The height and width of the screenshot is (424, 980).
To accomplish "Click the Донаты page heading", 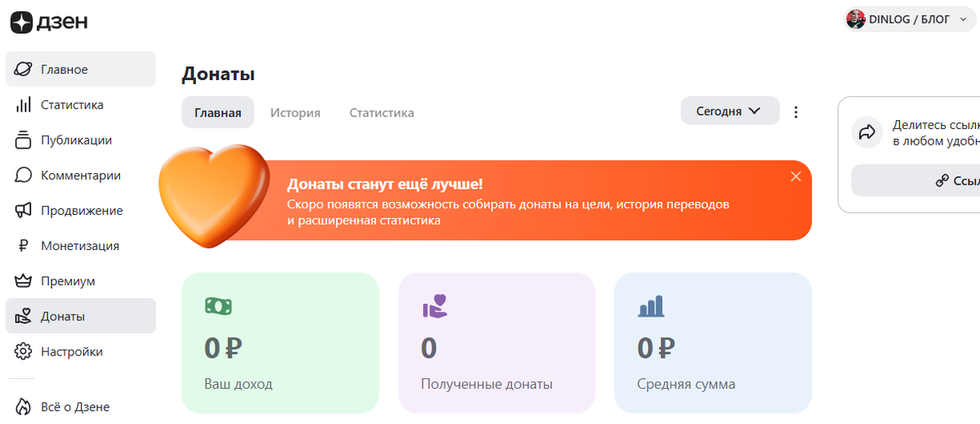I will click(x=218, y=74).
